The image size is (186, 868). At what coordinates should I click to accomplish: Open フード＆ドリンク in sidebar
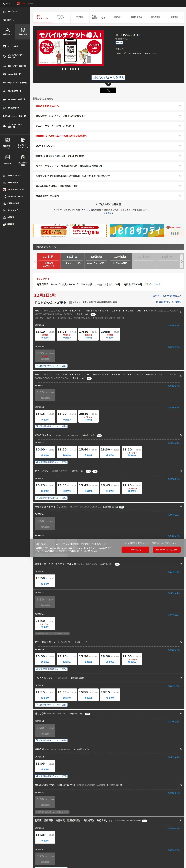point(12,176)
